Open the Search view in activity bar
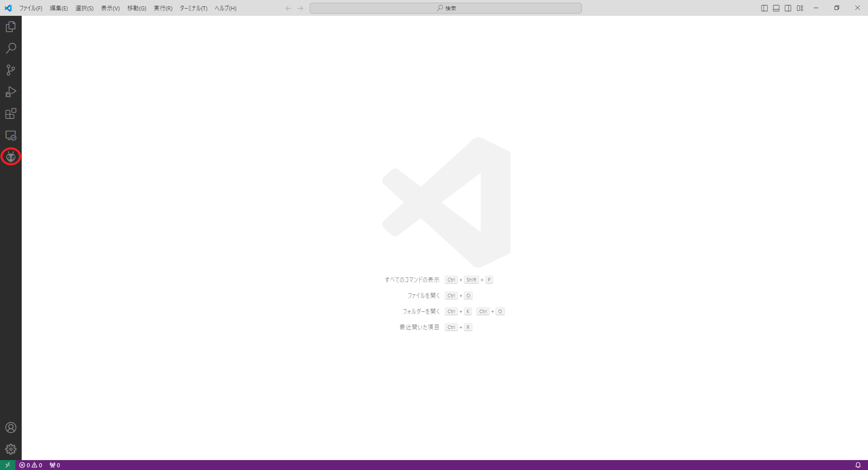 point(11,48)
